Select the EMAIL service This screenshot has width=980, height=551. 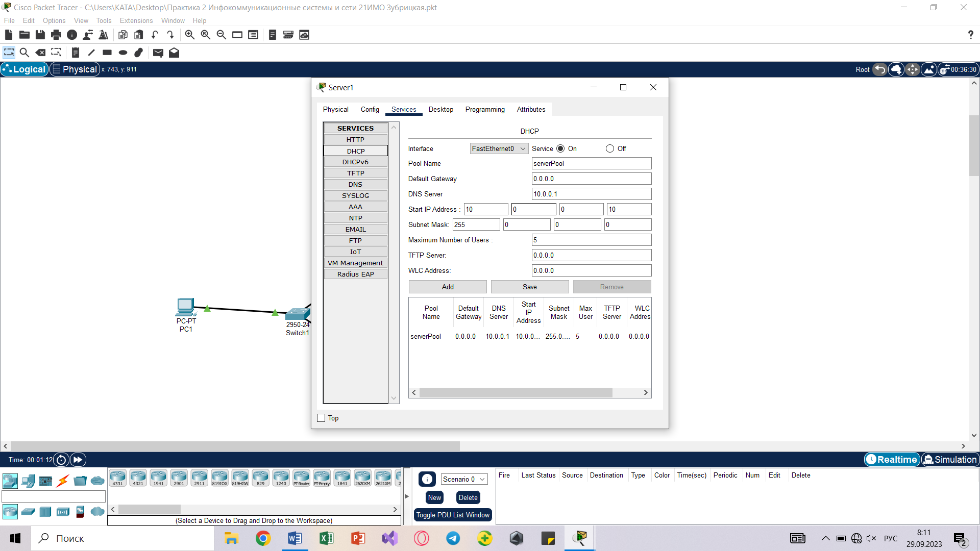pyautogui.click(x=355, y=229)
